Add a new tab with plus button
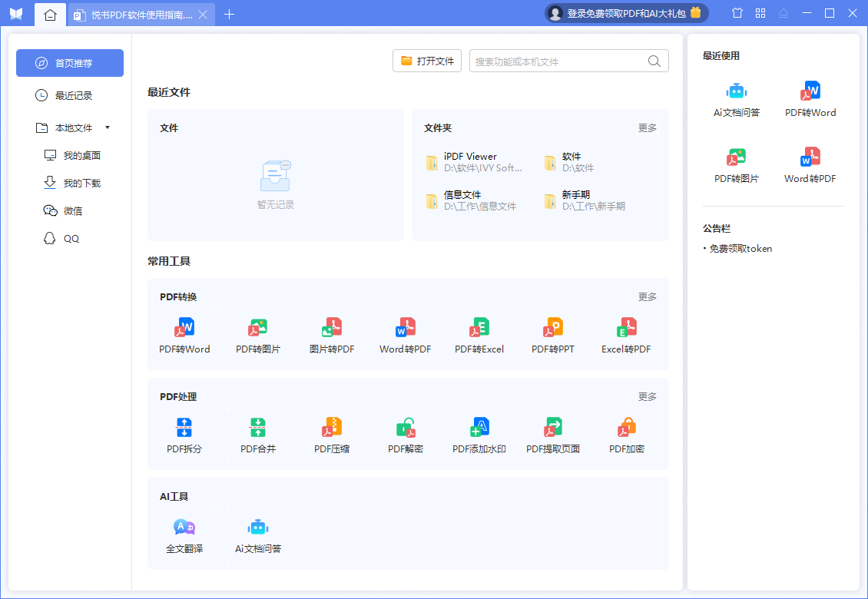The width and height of the screenshot is (868, 599). click(229, 15)
